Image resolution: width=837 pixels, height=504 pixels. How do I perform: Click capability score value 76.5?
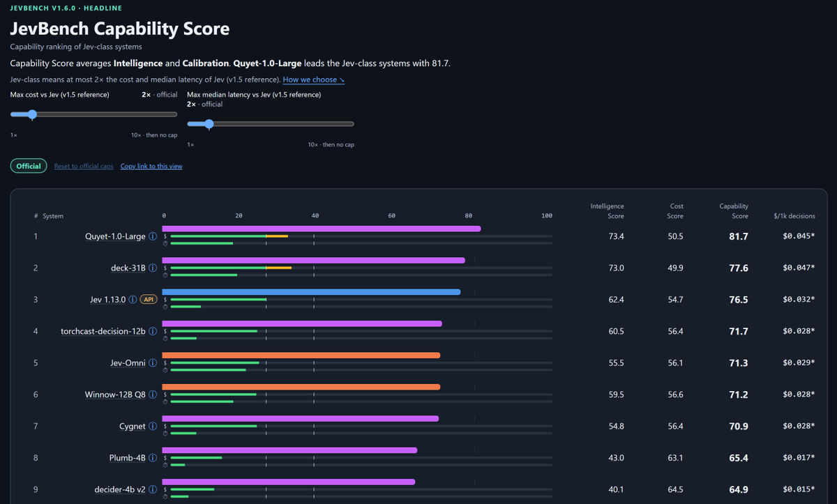[x=739, y=300]
